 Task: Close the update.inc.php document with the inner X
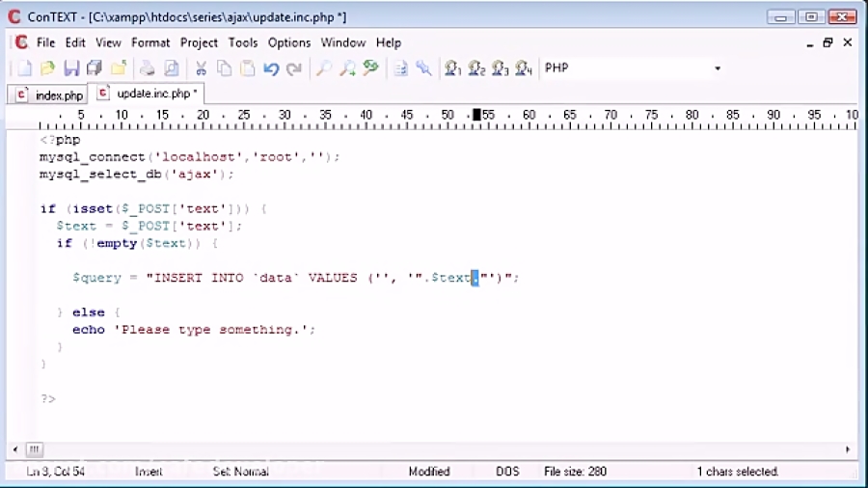pyautogui.click(x=848, y=42)
